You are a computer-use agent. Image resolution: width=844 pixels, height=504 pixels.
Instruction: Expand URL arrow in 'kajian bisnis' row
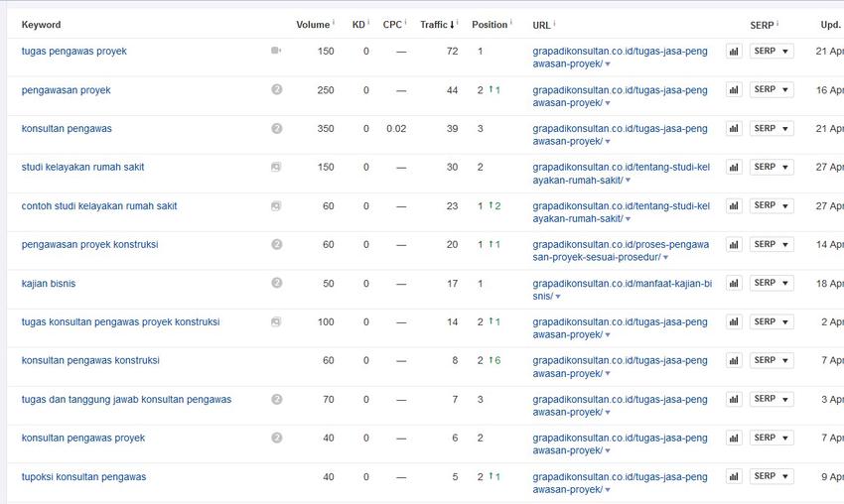point(558,297)
